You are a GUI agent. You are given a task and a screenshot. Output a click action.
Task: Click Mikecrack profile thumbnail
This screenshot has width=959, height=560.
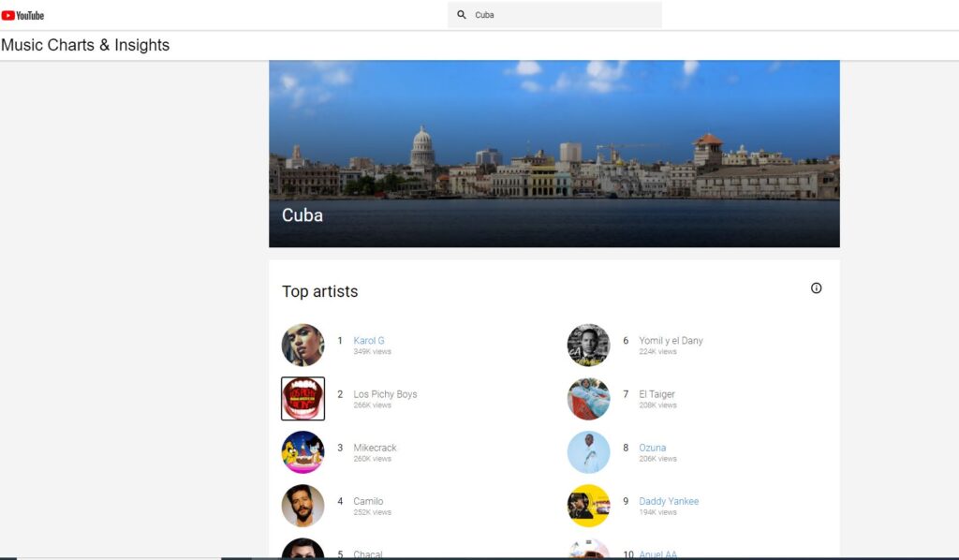[302, 452]
